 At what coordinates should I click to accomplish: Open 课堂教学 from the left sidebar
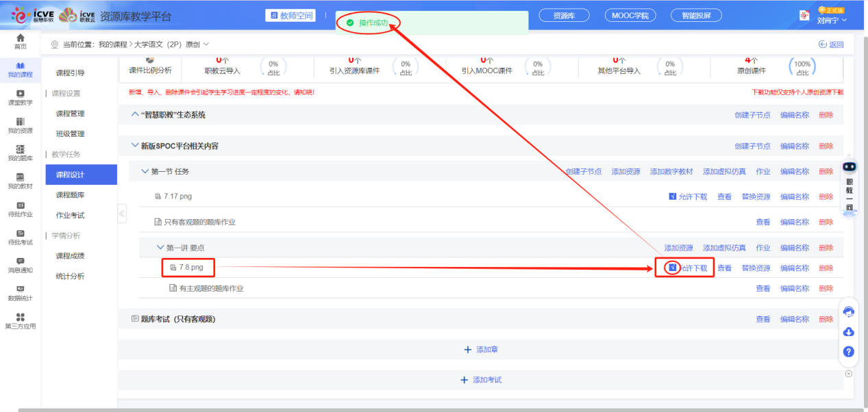pos(21,97)
